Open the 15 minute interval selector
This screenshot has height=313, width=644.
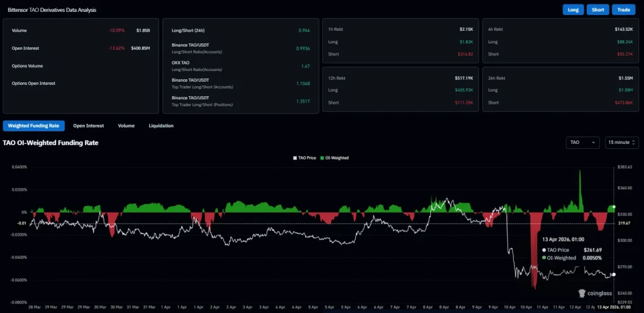click(x=622, y=142)
